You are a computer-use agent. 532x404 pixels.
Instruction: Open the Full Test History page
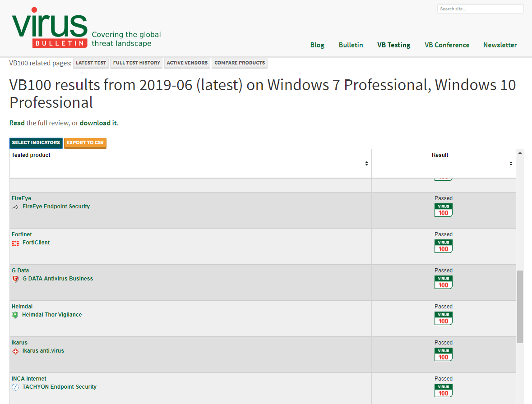point(136,63)
